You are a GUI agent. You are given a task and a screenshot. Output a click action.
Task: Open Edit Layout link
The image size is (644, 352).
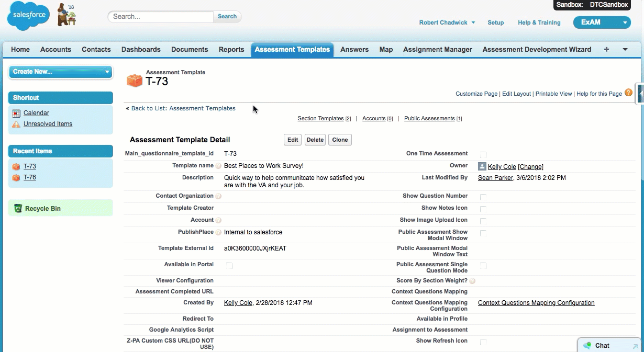(517, 94)
